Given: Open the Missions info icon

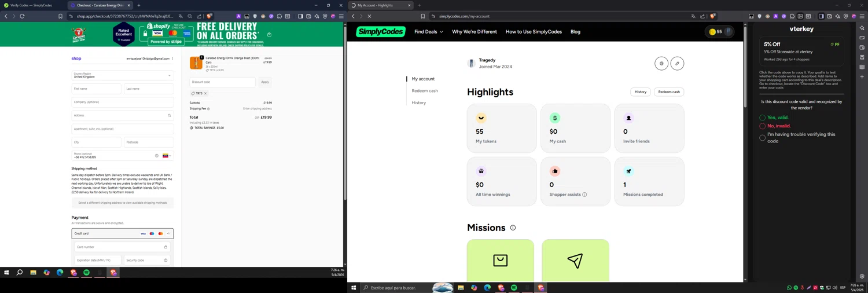Looking at the screenshot, I should tap(513, 228).
